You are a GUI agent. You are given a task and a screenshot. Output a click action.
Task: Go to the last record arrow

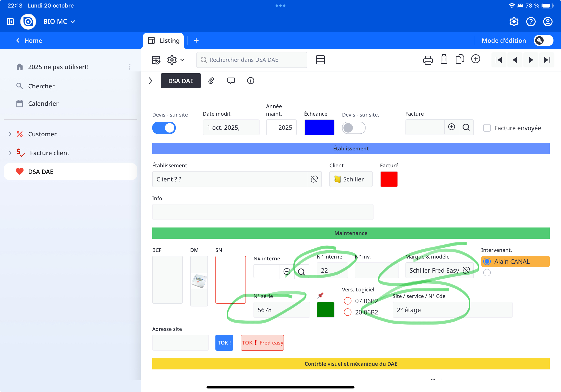[547, 60]
